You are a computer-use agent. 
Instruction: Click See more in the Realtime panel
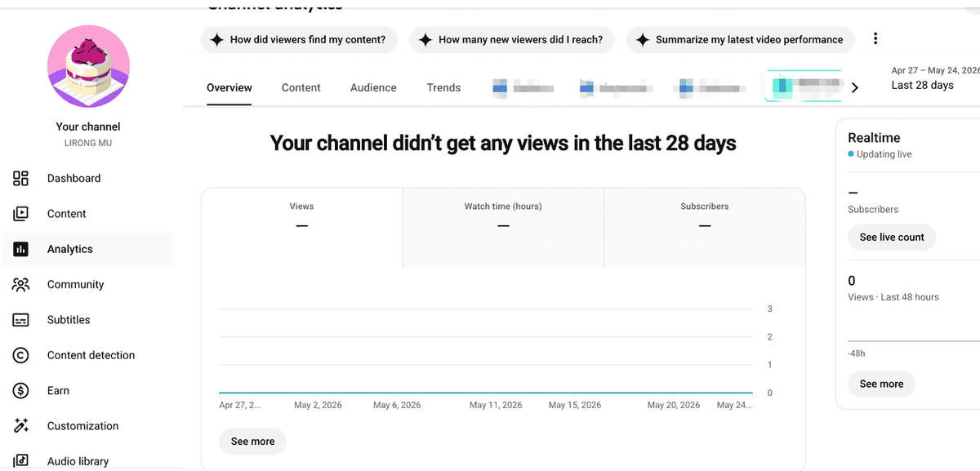click(881, 384)
